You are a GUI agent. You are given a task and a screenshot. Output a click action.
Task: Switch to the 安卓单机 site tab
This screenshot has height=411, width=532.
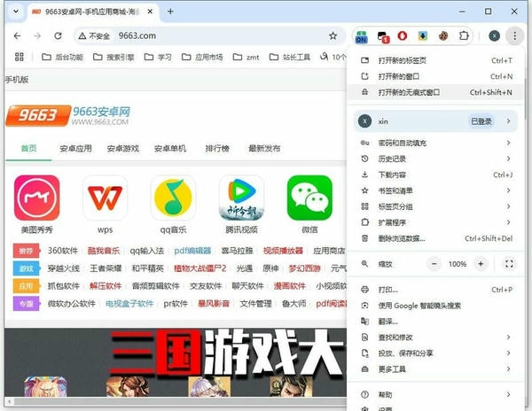pyautogui.click(x=170, y=149)
